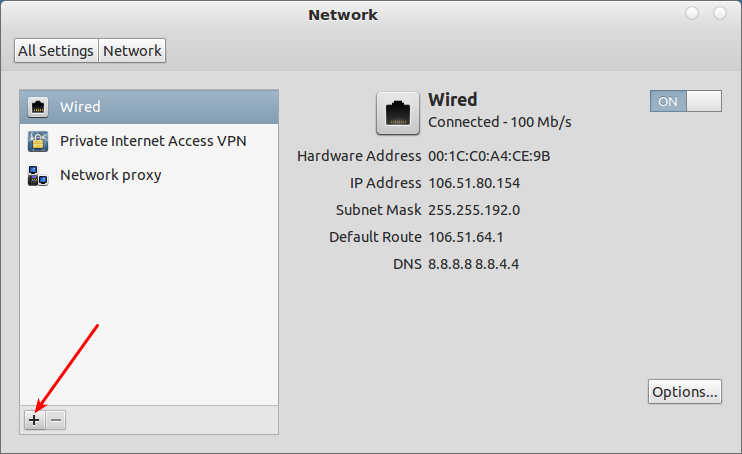
Task: Click the rightmost round window control button
Action: (x=720, y=14)
